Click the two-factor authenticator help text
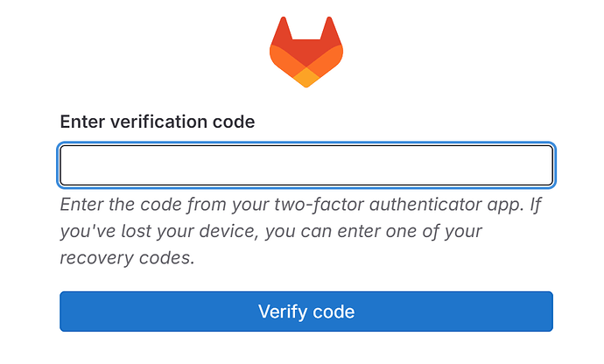This screenshot has width=604, height=364. pyautogui.click(x=300, y=231)
